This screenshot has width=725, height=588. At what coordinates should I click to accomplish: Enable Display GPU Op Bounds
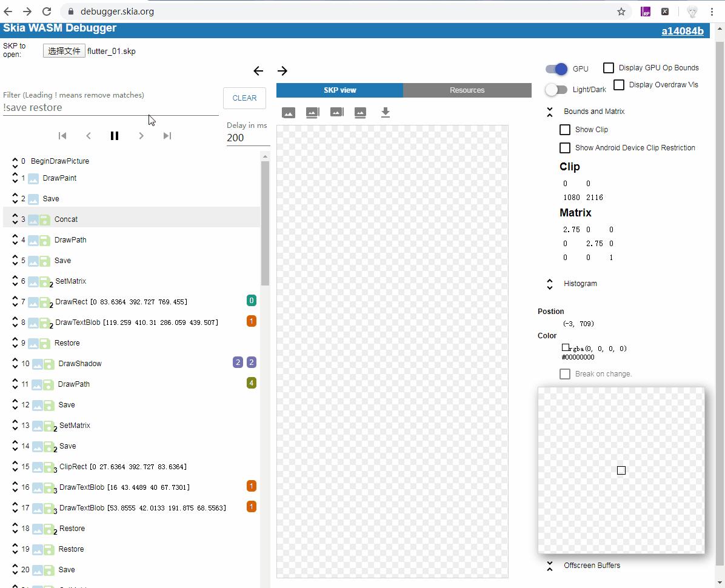tap(609, 68)
